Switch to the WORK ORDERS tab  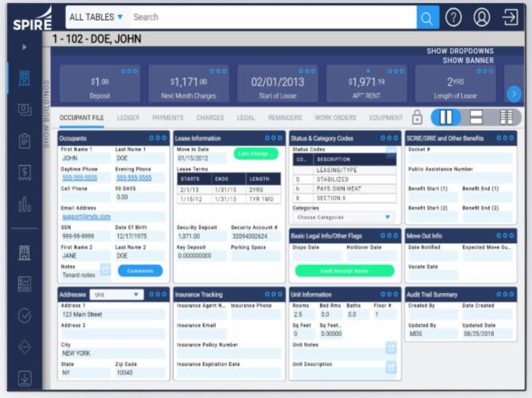(x=335, y=118)
